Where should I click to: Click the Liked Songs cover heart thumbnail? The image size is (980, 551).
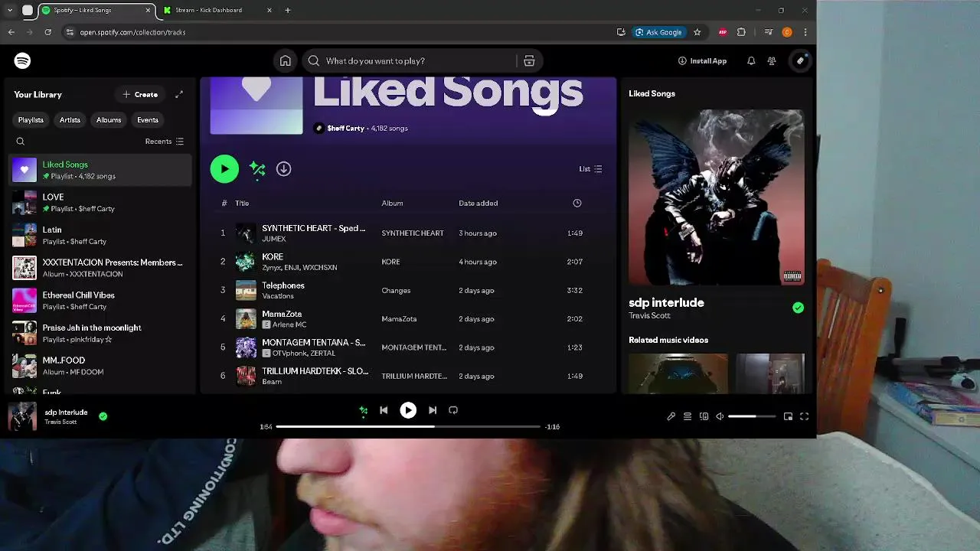[x=256, y=106]
